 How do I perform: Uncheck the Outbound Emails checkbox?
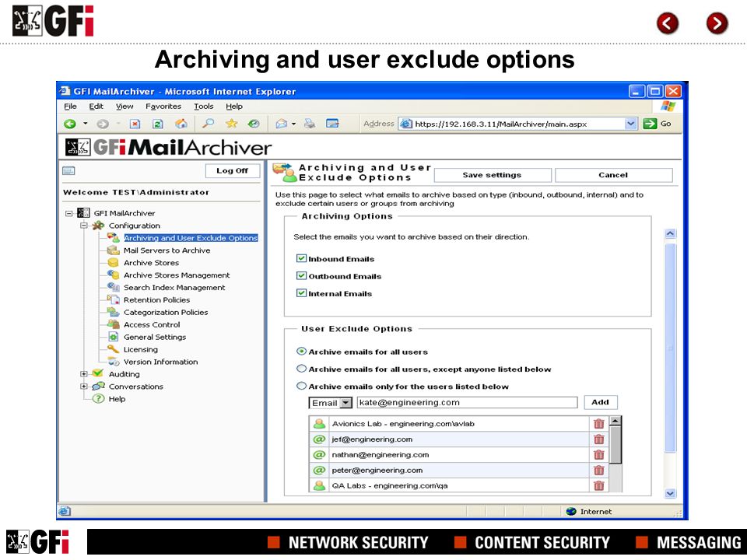click(x=301, y=275)
